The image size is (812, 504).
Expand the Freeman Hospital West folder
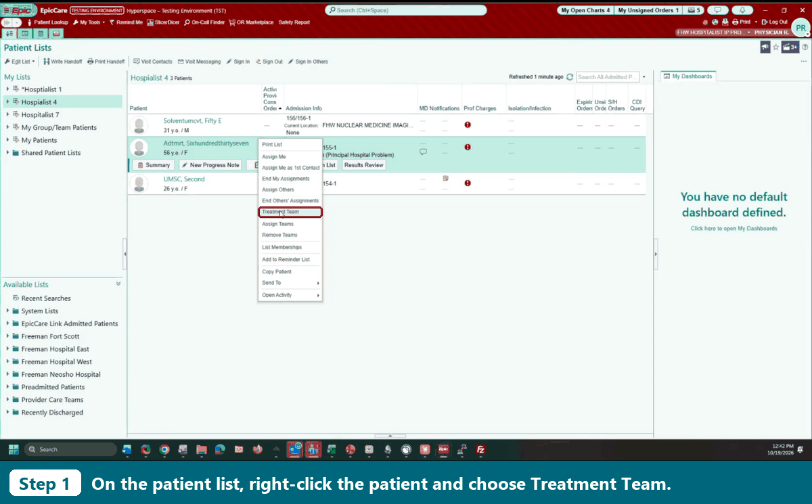(x=7, y=362)
